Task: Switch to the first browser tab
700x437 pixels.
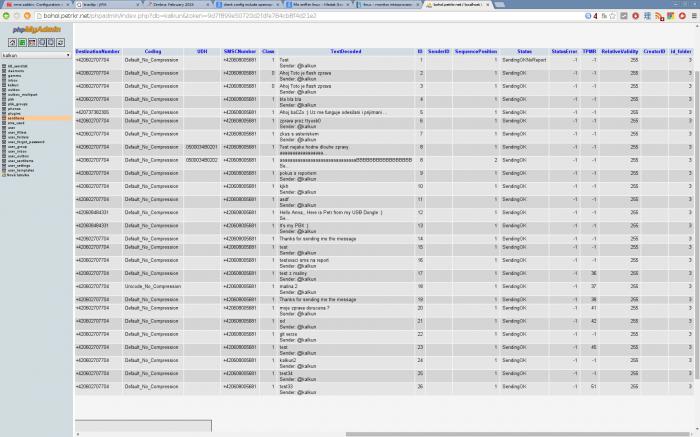Action: click(x=37, y=4)
